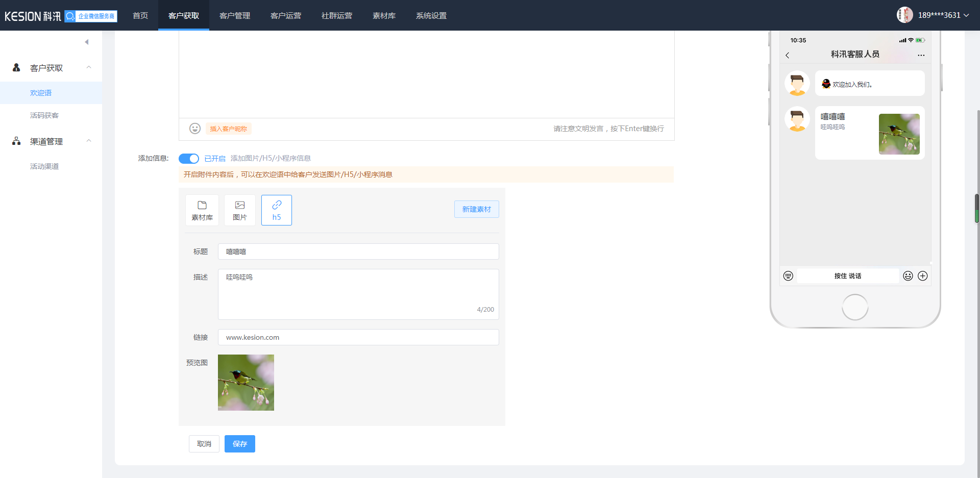The image size is (980, 478).
Task: Click the keyboard icon in phone chat bar
Action: coord(788,276)
